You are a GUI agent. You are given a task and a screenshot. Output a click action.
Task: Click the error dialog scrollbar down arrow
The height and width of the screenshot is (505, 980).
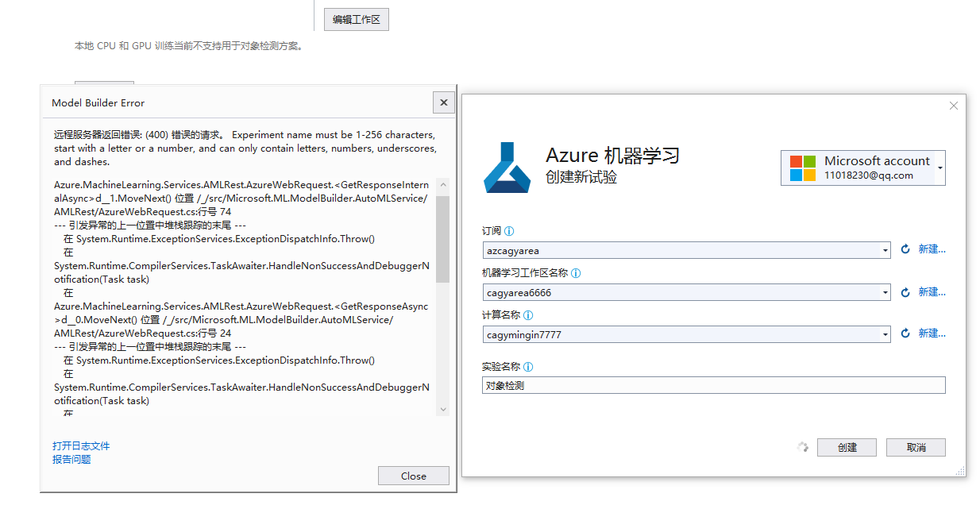(x=443, y=408)
